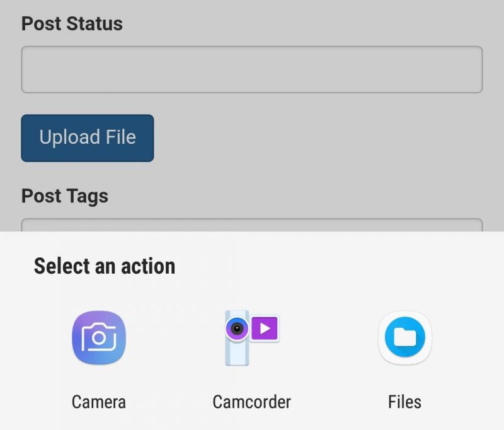Tap the purple play square on Camcorder

click(x=265, y=328)
